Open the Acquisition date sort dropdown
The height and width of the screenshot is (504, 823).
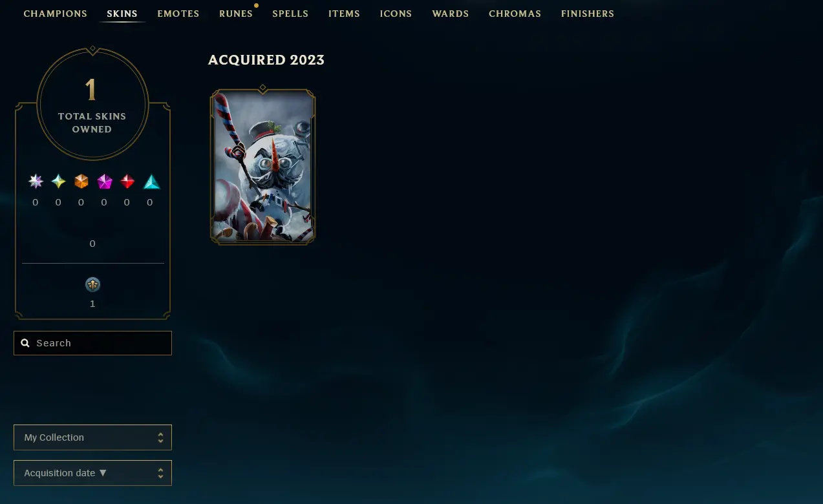(x=92, y=473)
